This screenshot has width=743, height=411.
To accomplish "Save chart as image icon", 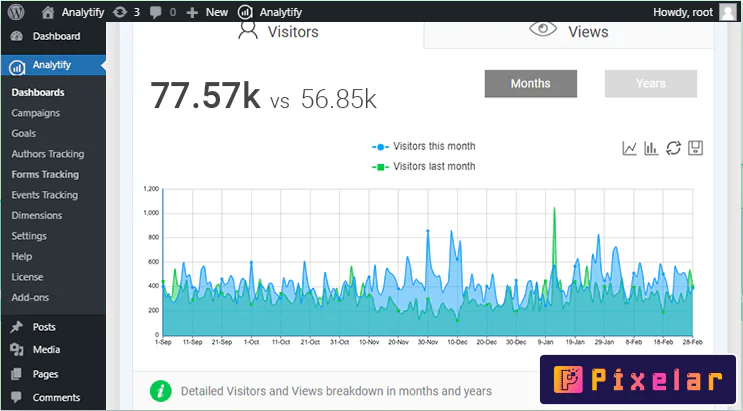I will (x=695, y=148).
